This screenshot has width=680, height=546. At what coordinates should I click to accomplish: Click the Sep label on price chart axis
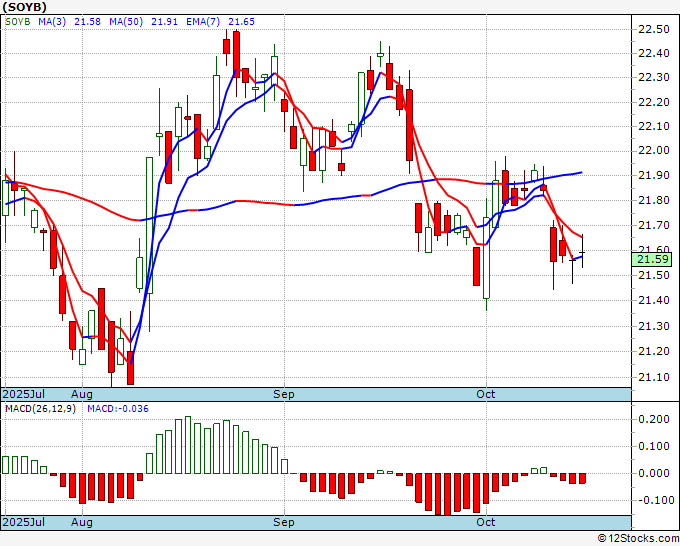pos(284,394)
